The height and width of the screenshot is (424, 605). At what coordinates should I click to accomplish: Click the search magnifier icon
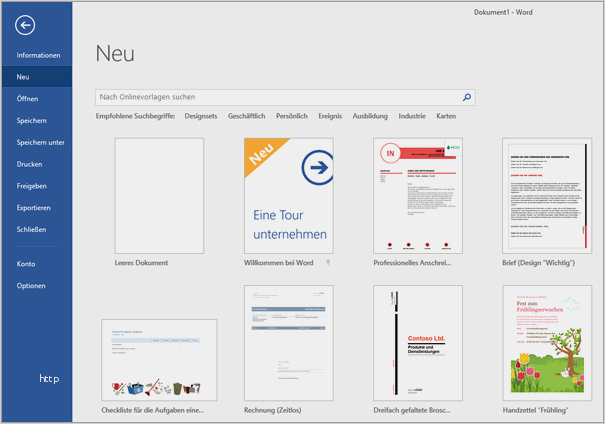tap(466, 97)
